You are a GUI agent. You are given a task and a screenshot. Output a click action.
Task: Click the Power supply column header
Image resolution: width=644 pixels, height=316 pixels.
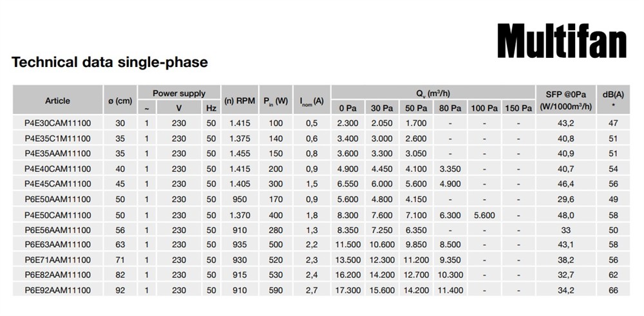179,94
